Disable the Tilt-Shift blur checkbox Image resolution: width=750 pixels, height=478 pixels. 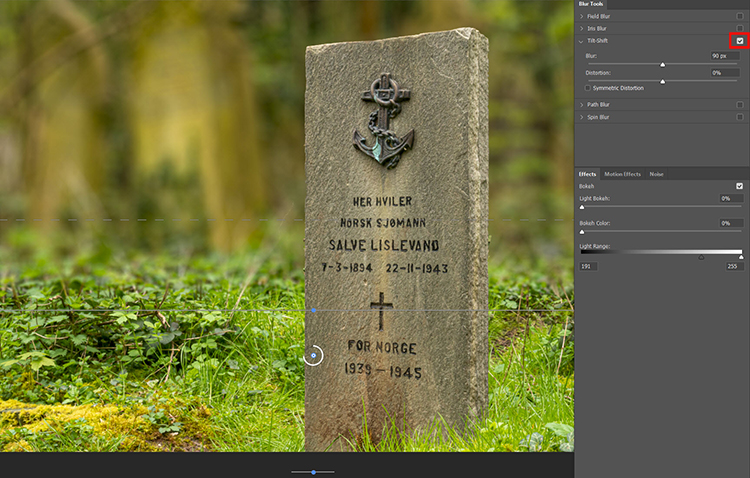(x=739, y=41)
